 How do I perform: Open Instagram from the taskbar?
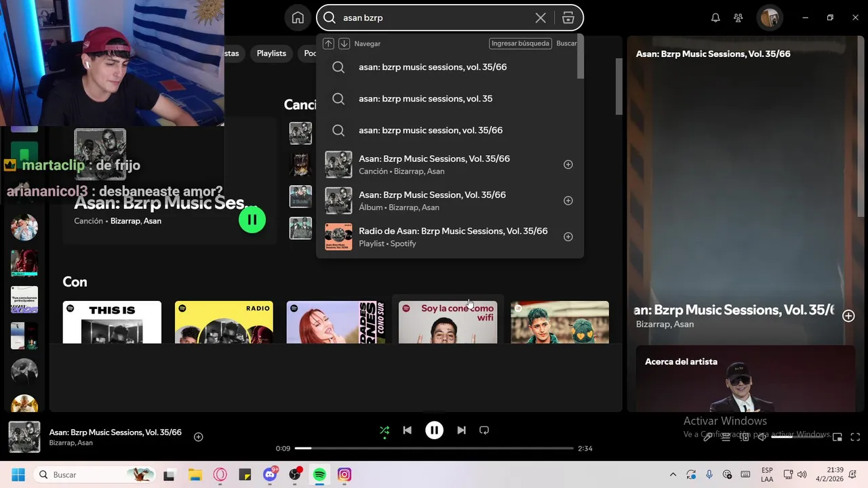point(344,474)
